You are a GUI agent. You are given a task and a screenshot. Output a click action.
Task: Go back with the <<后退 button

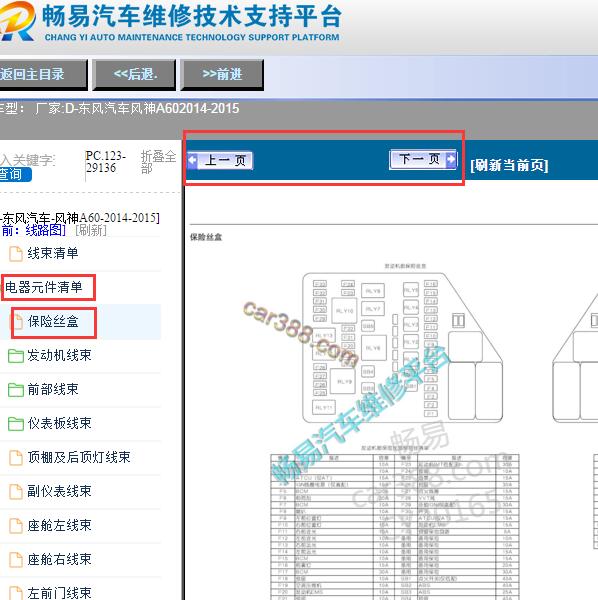[x=134, y=75]
